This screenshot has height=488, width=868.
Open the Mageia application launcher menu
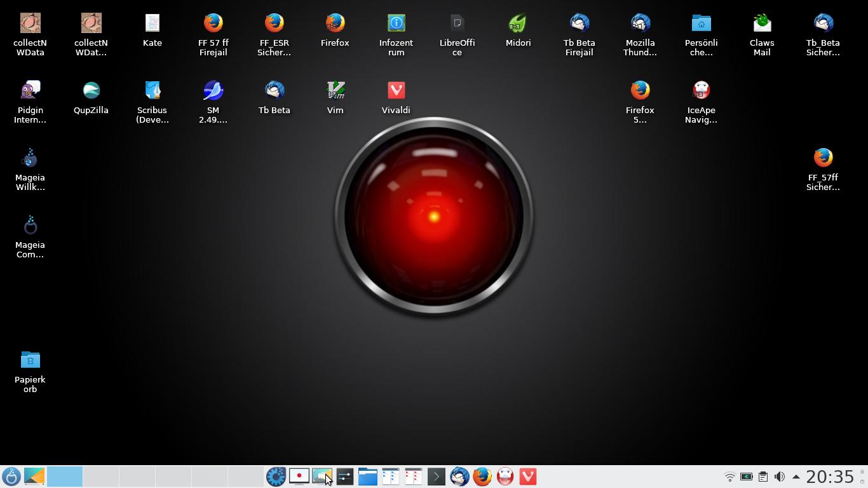pos(11,477)
